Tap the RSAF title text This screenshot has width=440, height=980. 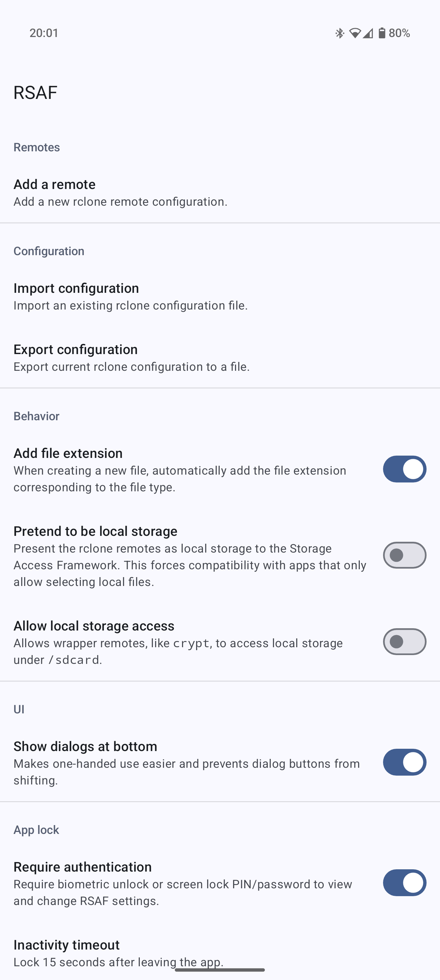point(35,92)
